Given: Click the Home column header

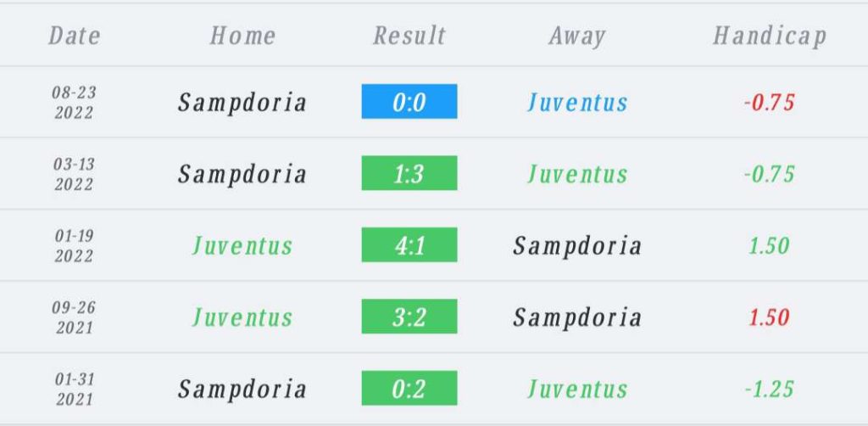Looking at the screenshot, I should click(242, 36).
